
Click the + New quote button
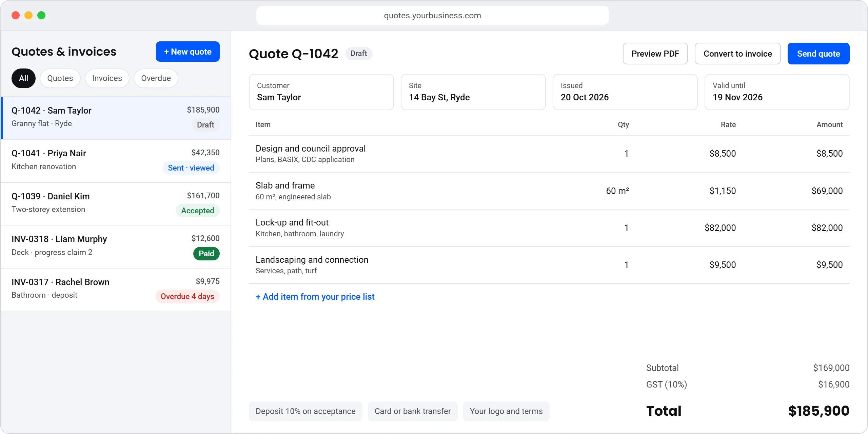[188, 52]
